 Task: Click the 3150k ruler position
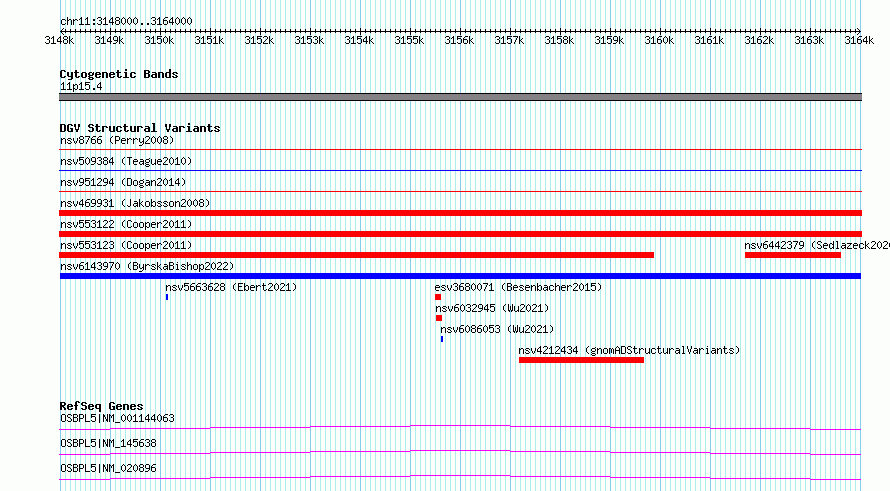[x=159, y=40]
